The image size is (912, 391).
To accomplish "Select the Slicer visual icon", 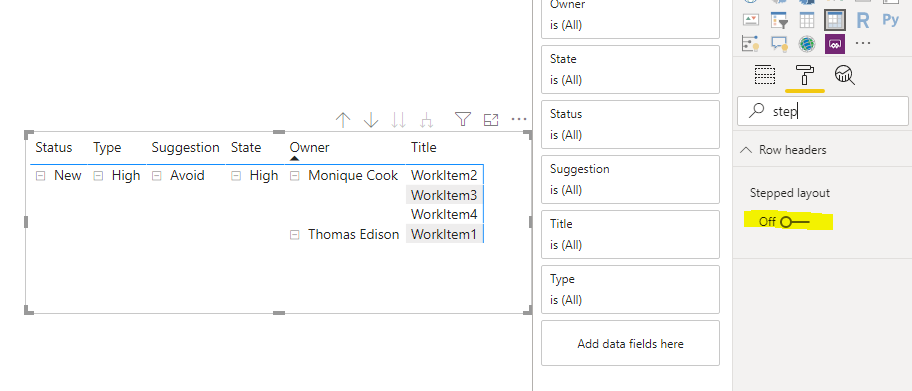I will click(779, 20).
